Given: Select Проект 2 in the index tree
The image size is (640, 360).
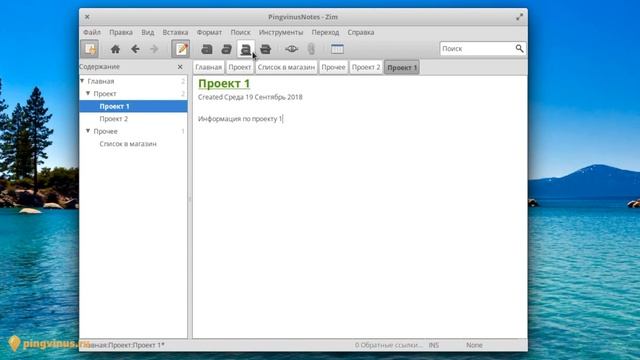Looking at the screenshot, I should [x=113, y=119].
